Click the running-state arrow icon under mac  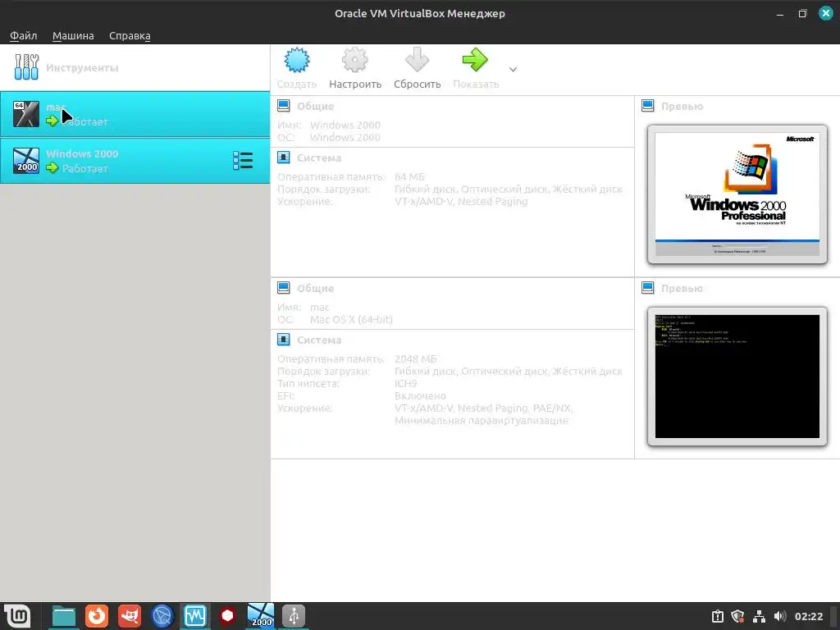(x=52, y=121)
